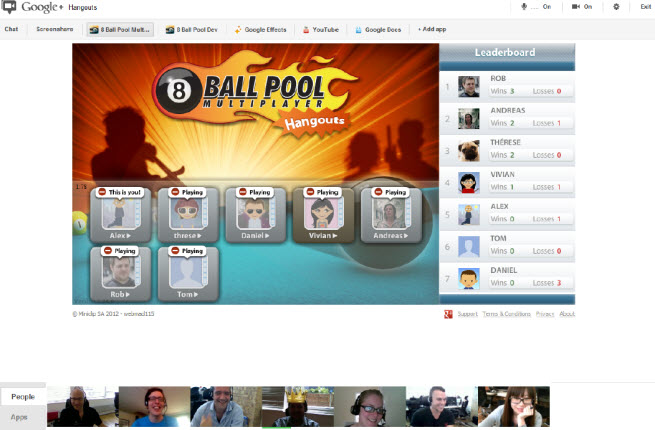Click DANIEL's leaderboard avatar

click(x=469, y=279)
